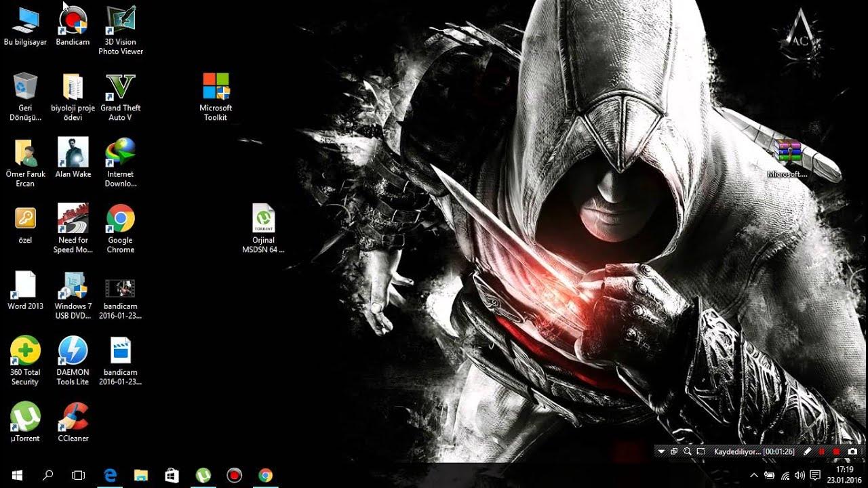Show hidden system tray icons
Image resolution: width=868 pixels, height=488 pixels.
pos(753,475)
